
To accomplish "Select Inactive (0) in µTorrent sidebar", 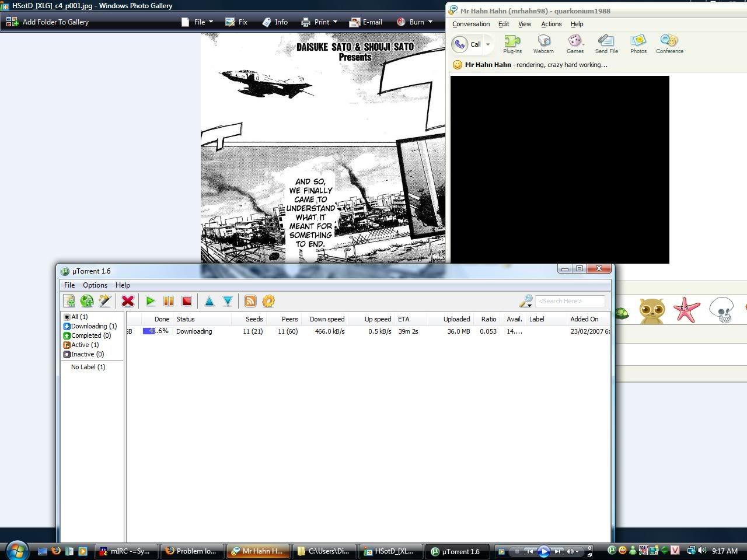I will (83, 354).
